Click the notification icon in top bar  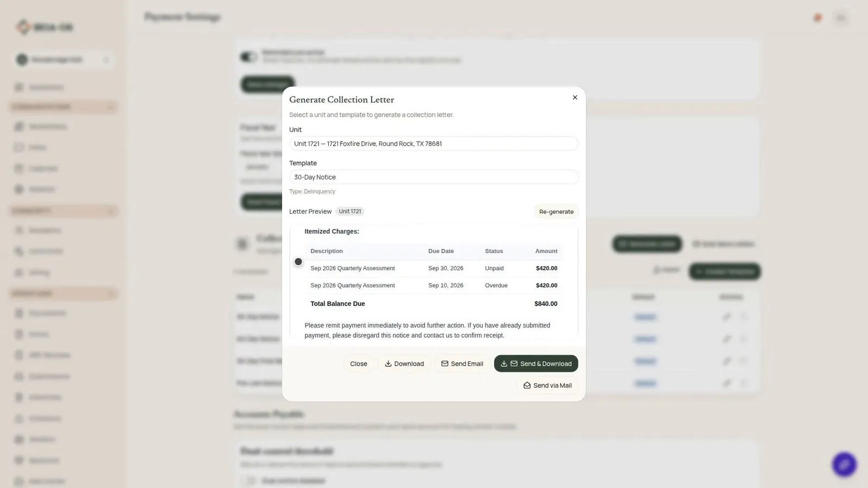[x=818, y=18]
